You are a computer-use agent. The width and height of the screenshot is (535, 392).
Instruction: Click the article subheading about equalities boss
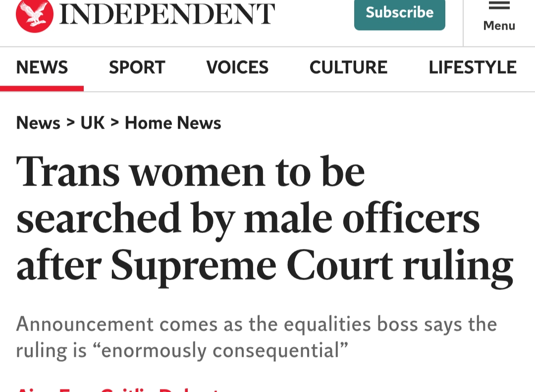256,337
